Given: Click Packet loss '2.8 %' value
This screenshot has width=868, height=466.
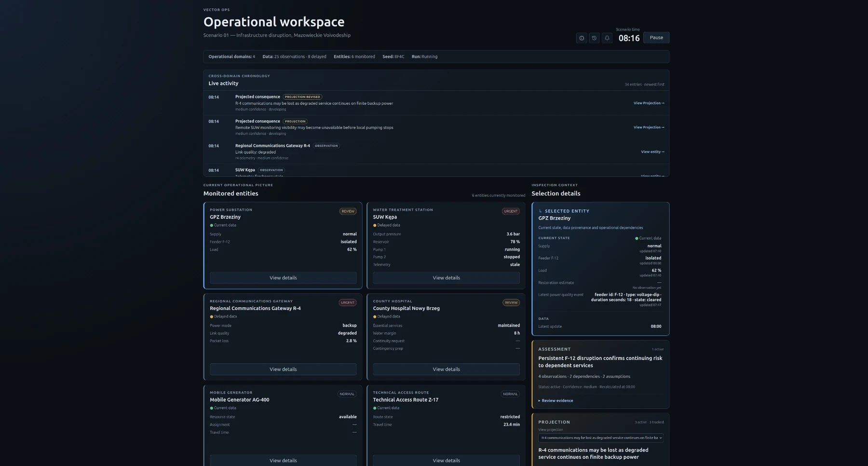Looking at the screenshot, I should click(x=351, y=341).
